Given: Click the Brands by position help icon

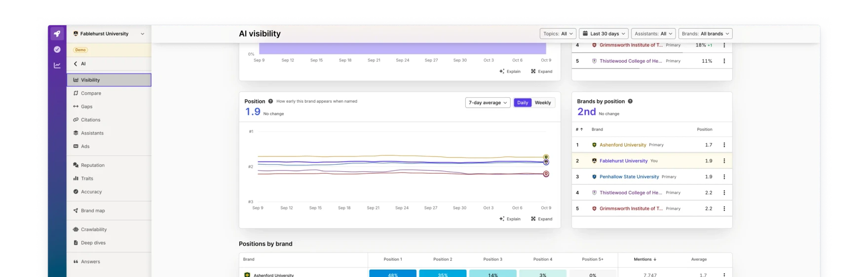Looking at the screenshot, I should [x=630, y=101].
